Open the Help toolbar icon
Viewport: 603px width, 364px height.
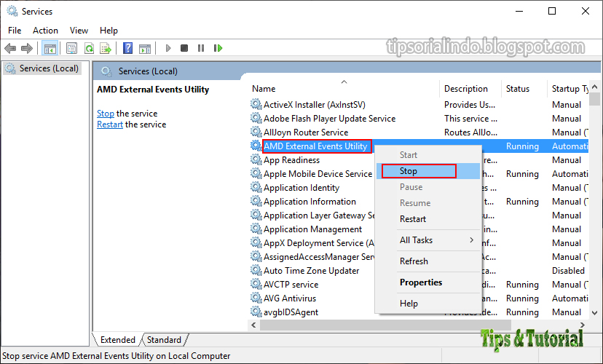click(x=127, y=49)
